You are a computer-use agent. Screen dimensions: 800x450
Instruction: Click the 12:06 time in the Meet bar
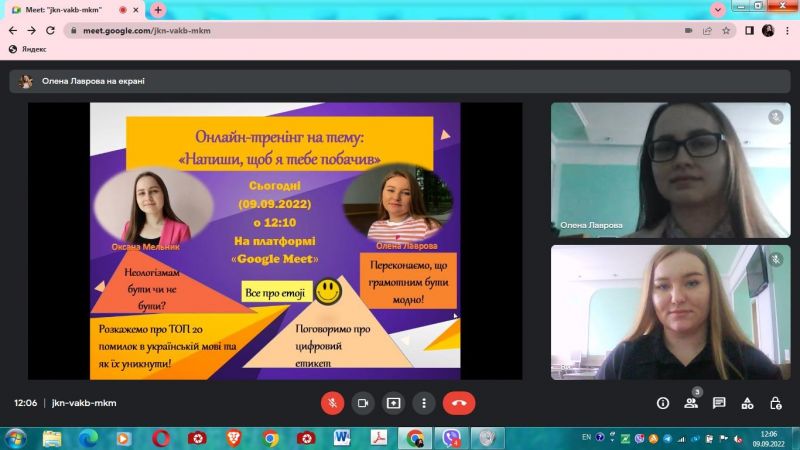[26, 403]
